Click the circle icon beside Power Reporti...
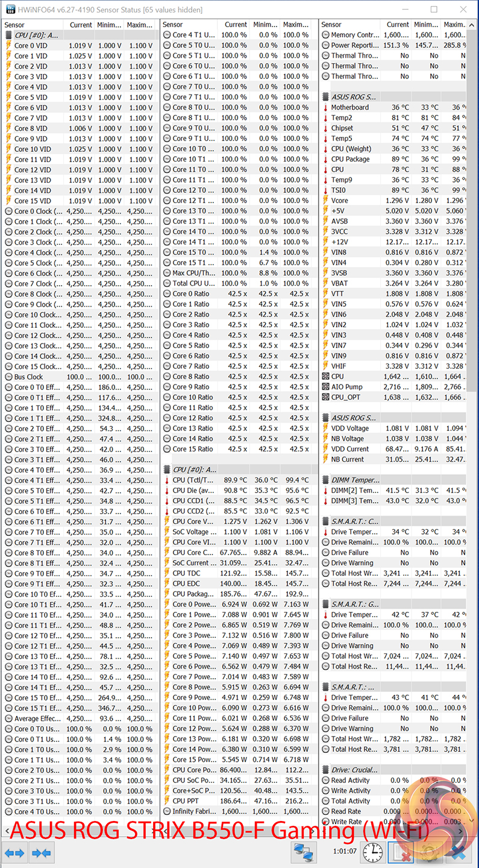 point(325,45)
